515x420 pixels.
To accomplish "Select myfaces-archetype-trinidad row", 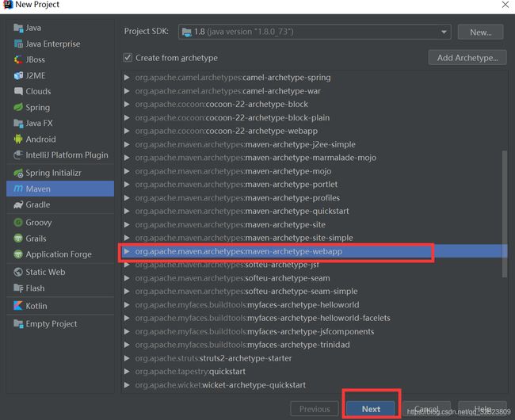I will click(x=315, y=345).
